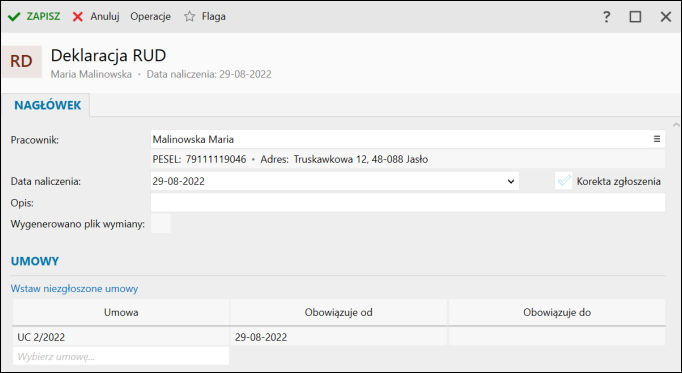The image size is (682, 373).
Task: Open the Pracownik list menu icon
Action: tap(657, 139)
